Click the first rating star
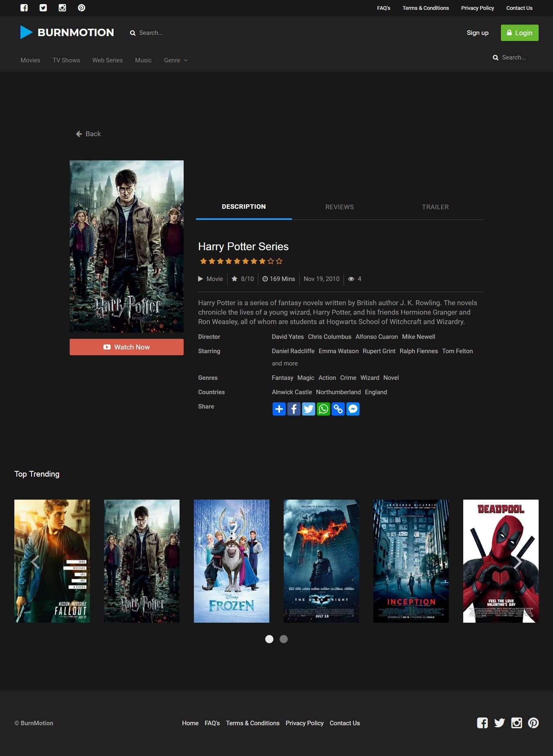Image resolution: width=553 pixels, height=756 pixels. tap(203, 261)
